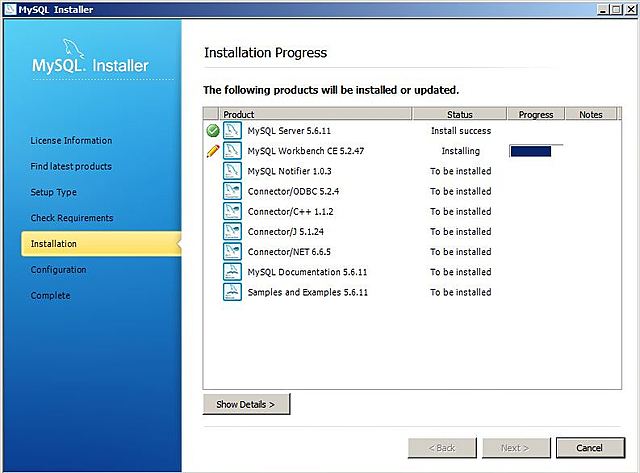
Task: Click the MySQL Workbench CE 5.2.47 product icon
Action: [x=232, y=151]
